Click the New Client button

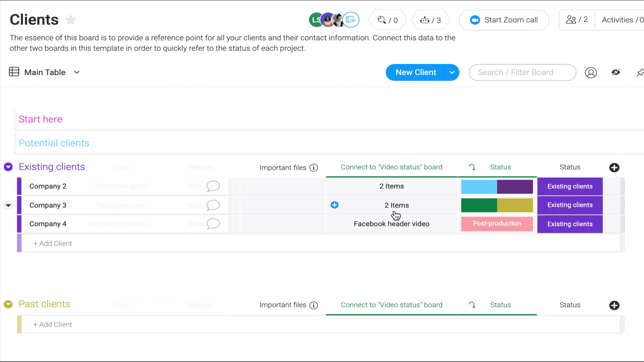415,72
